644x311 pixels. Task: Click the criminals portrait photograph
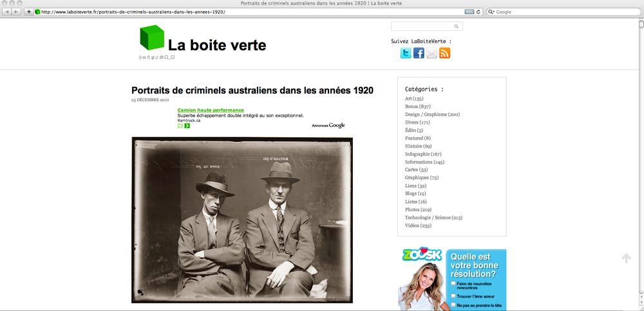(x=242, y=220)
